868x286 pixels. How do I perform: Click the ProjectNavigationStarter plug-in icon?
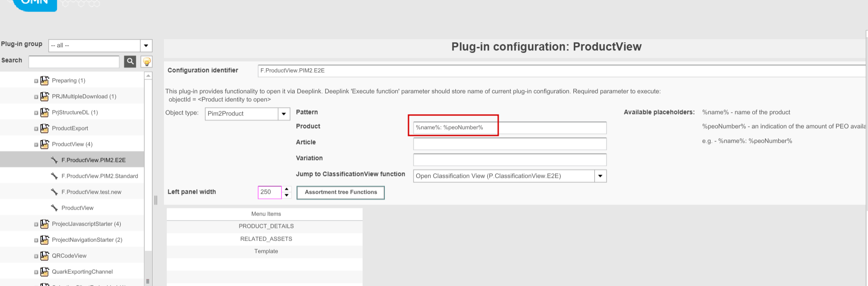click(x=45, y=240)
